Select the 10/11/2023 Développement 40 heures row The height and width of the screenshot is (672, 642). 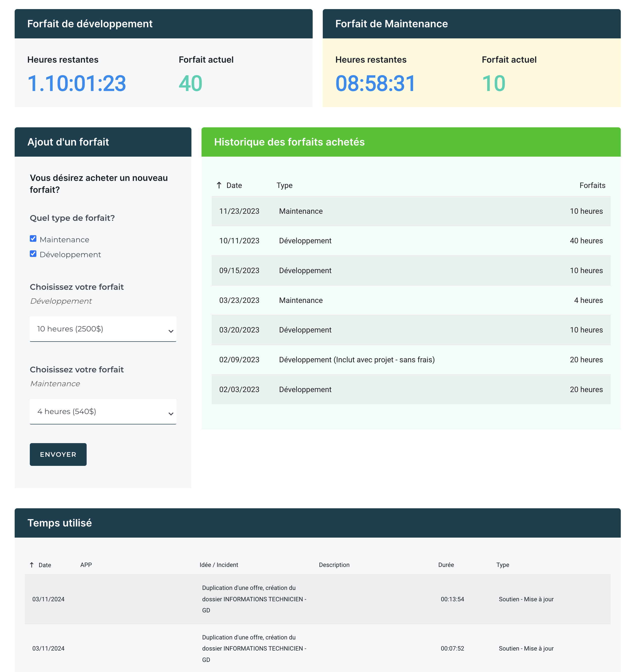click(411, 241)
